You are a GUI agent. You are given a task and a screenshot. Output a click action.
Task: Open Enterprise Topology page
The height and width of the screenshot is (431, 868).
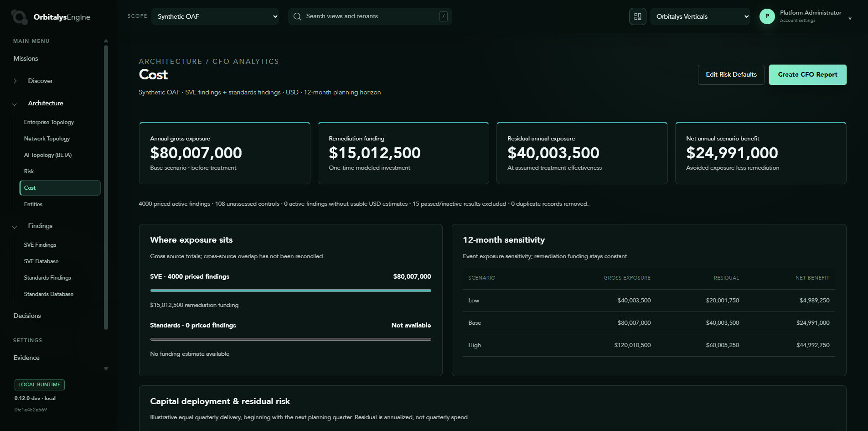(49, 122)
